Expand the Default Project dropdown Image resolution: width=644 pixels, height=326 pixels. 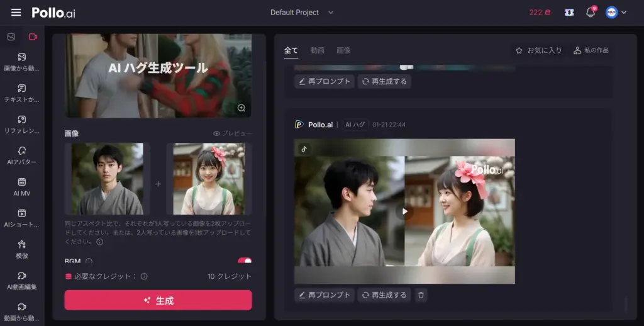pyautogui.click(x=302, y=13)
